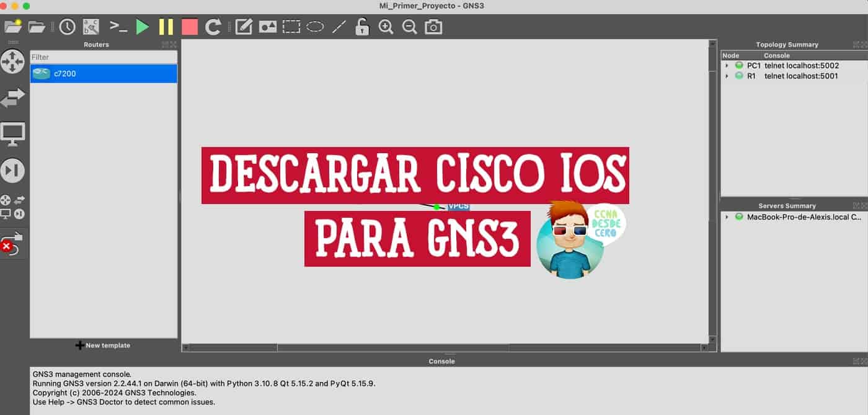Click the New template button
The width and height of the screenshot is (868, 415).
103,346
